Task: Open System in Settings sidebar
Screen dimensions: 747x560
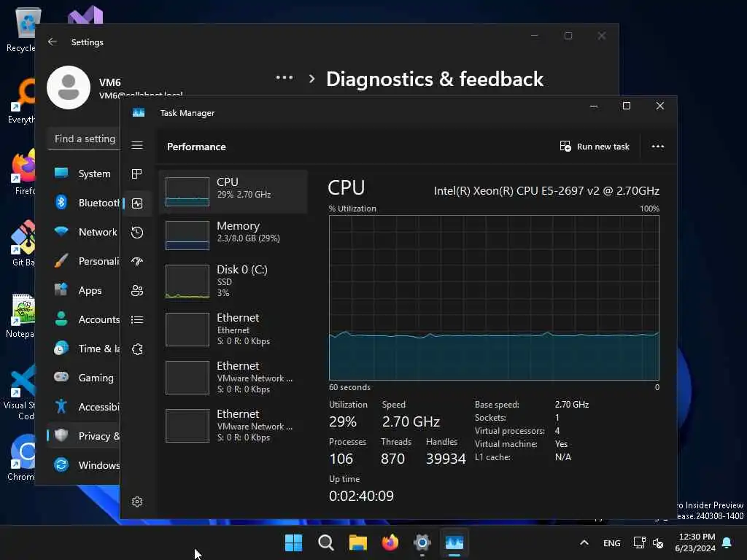Action: pyautogui.click(x=83, y=174)
